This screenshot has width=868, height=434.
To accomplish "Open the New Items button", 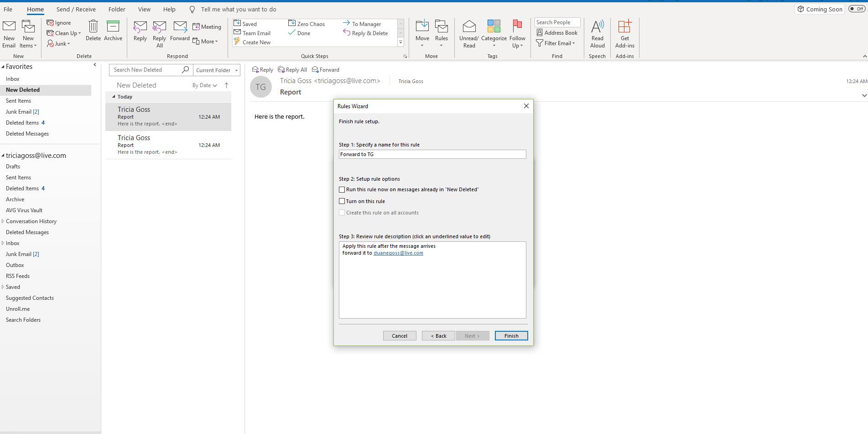I will click(28, 34).
